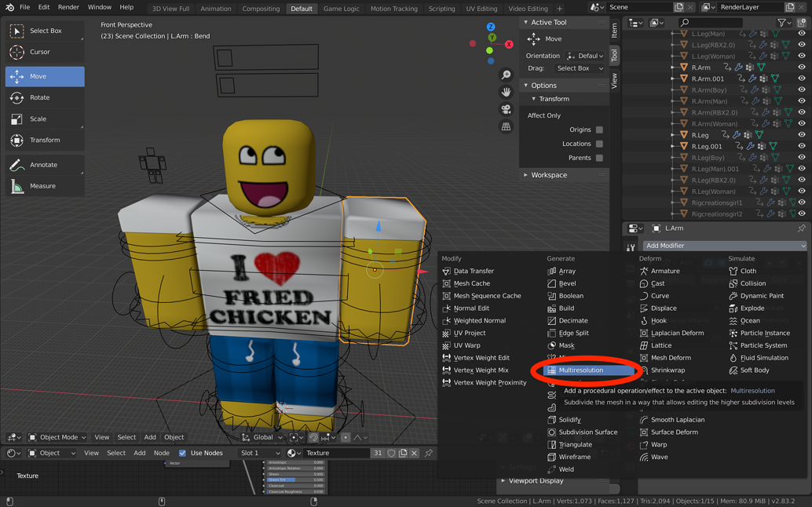
Task: Hide the R.Leg object with its eye toggle
Action: point(802,134)
